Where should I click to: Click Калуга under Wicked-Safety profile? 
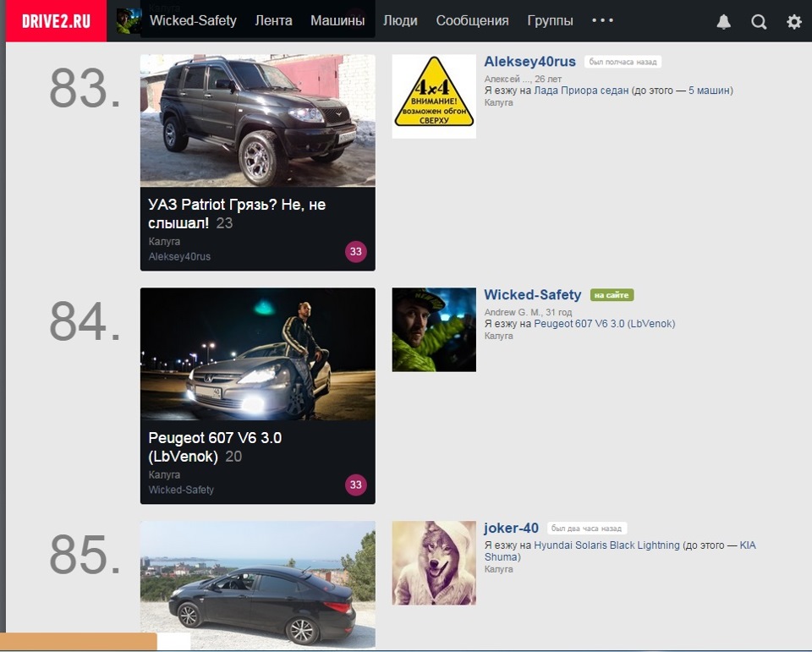[x=499, y=336]
